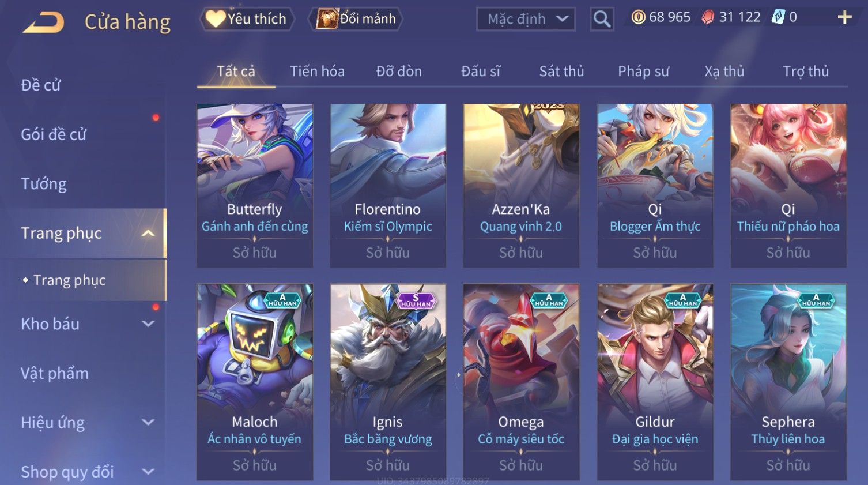This screenshot has height=485, width=868.
Task: Click the plus icon to add currency
Action: [844, 17]
